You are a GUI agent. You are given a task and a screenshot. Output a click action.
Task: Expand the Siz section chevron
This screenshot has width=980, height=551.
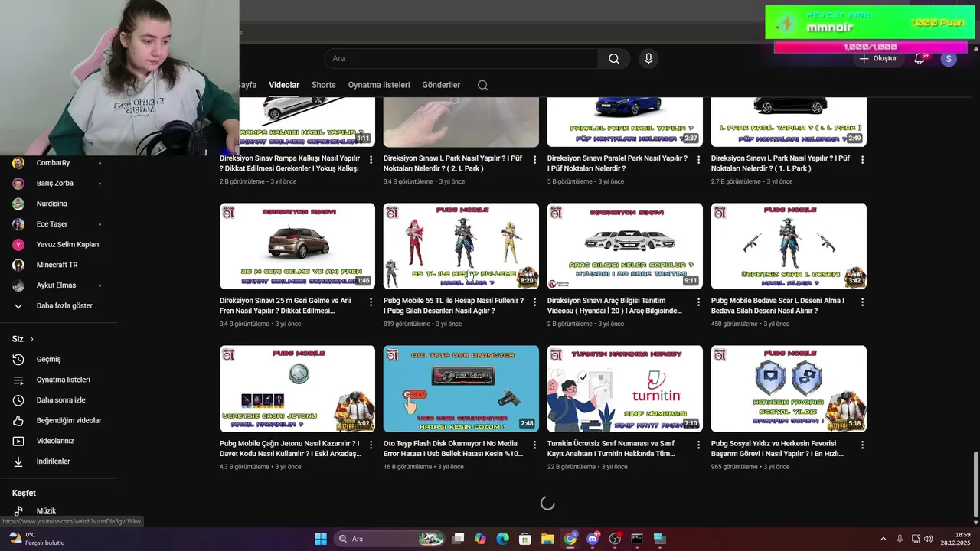coord(31,339)
